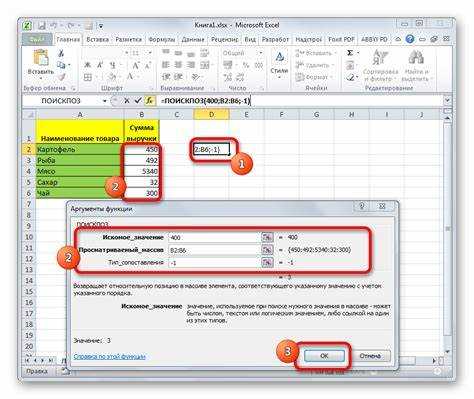
Task: Click the Copy icon in clipboard group
Action: 61,65
